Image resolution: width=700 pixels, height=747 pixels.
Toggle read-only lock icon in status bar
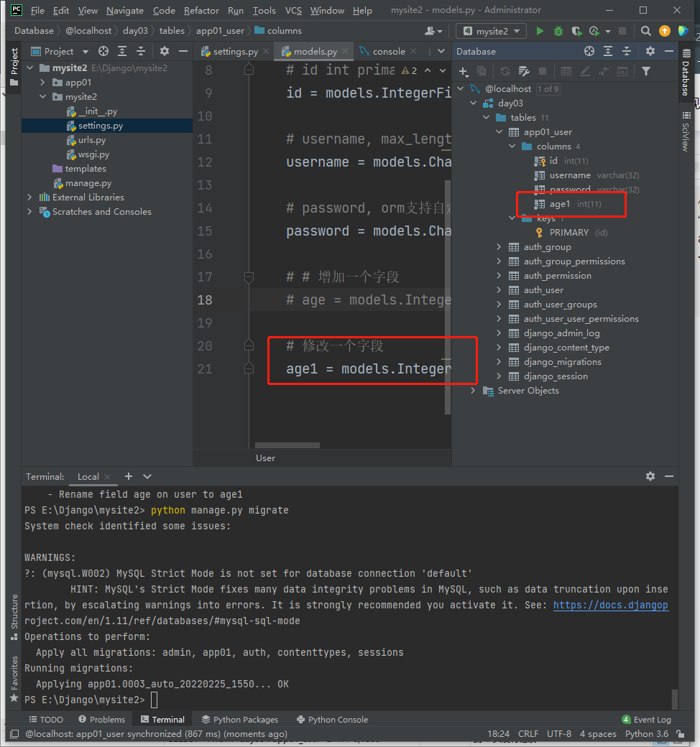pyautogui.click(x=681, y=734)
